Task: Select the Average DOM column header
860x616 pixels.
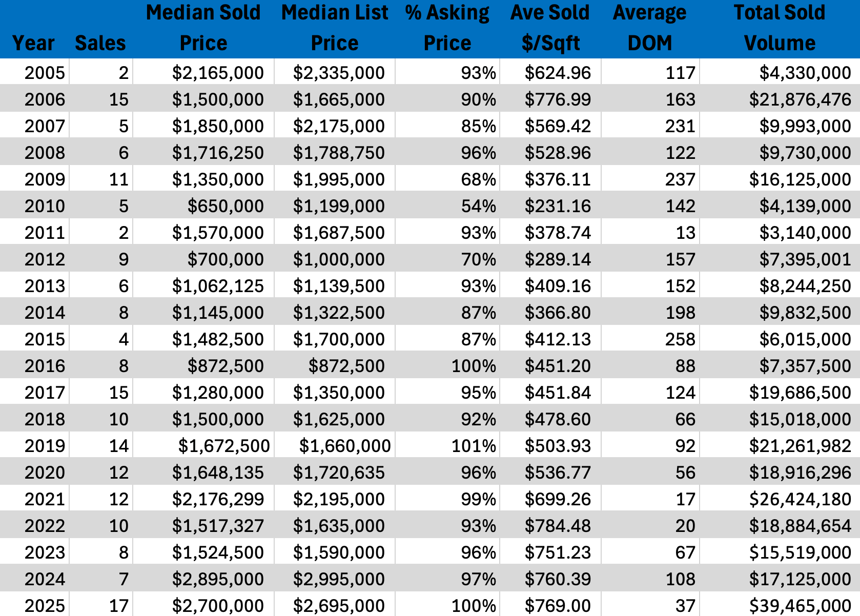Action: [x=650, y=28]
